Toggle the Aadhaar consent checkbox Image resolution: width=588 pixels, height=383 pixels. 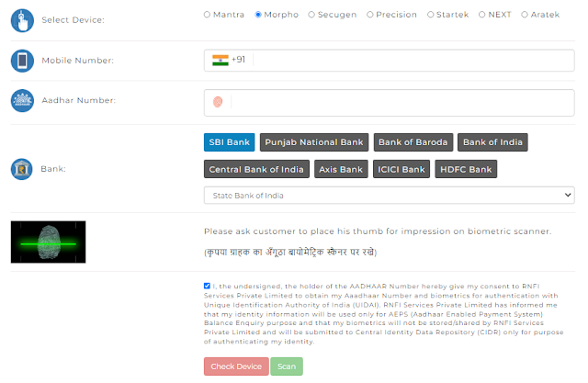[207, 286]
